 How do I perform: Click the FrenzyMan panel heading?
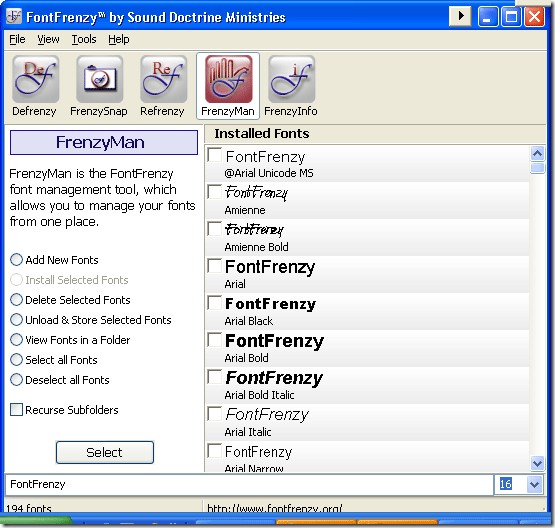point(104,142)
